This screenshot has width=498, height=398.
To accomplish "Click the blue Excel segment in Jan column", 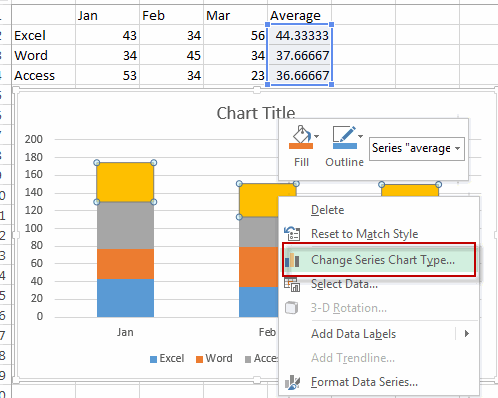I will 125,298.
